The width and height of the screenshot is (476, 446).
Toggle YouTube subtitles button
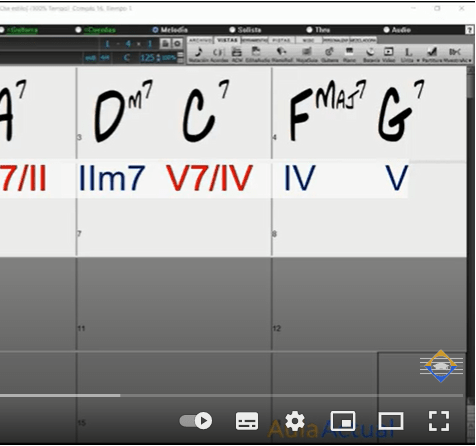(247, 421)
